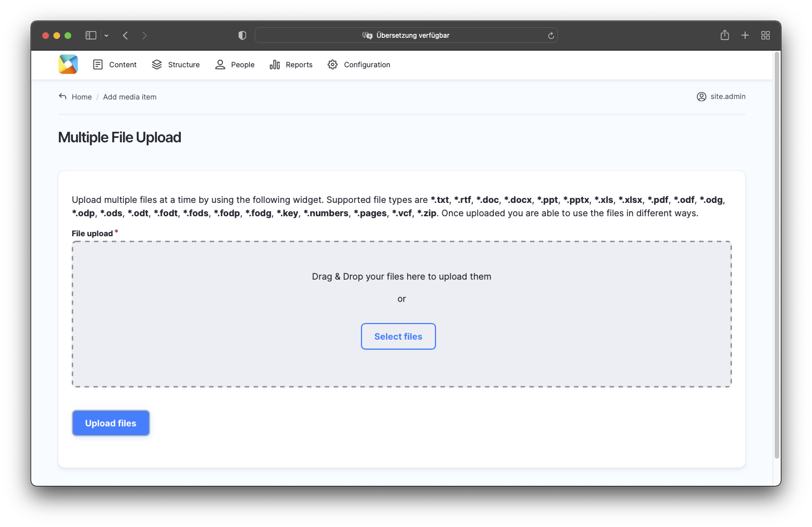Open the site.admin user account
Screen dimensions: 812x527
[x=721, y=96]
